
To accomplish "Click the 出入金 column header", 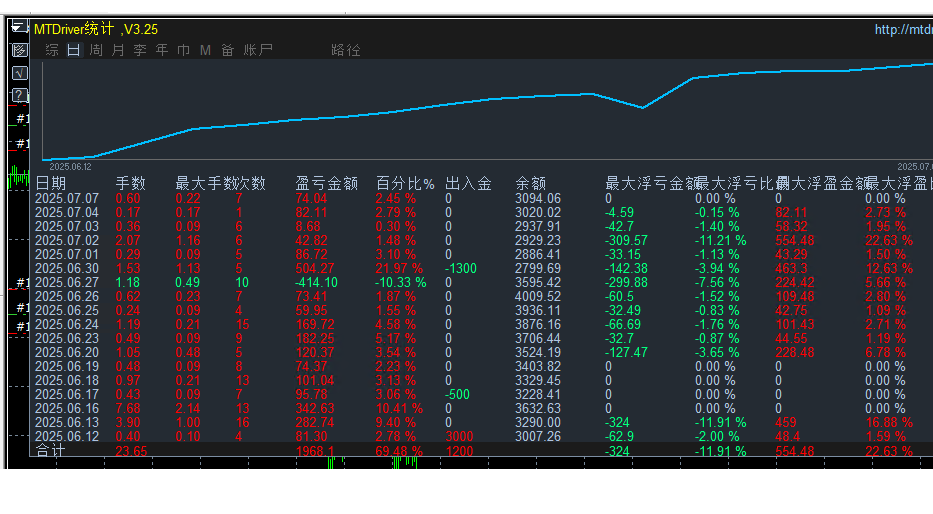I will tap(468, 183).
